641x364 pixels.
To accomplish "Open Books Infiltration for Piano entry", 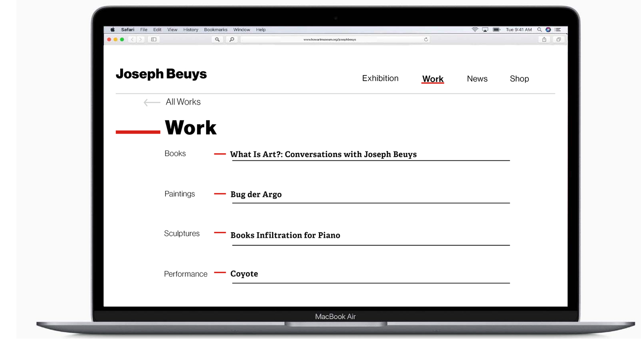I will click(x=285, y=235).
